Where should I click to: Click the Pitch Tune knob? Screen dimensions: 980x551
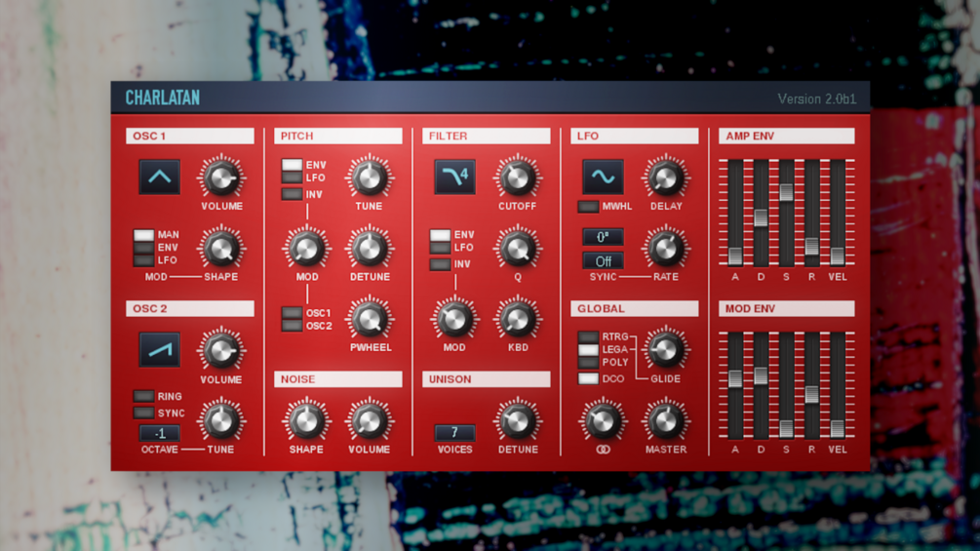tap(370, 178)
